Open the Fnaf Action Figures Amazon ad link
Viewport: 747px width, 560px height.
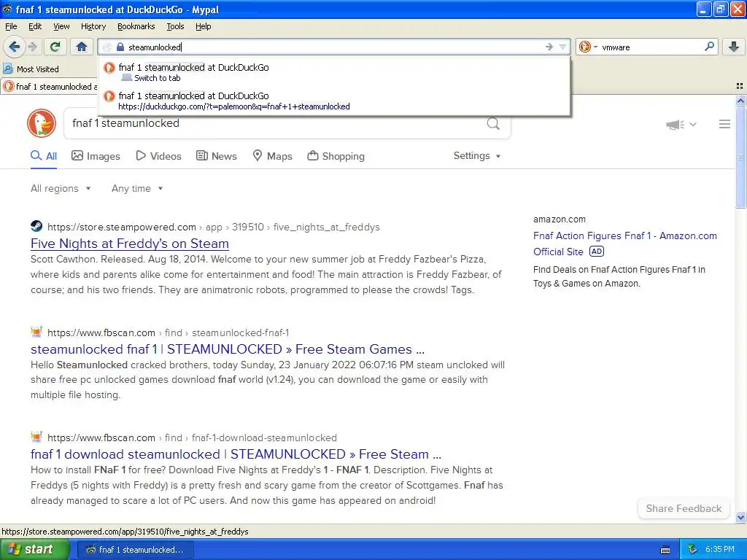pyautogui.click(x=624, y=236)
